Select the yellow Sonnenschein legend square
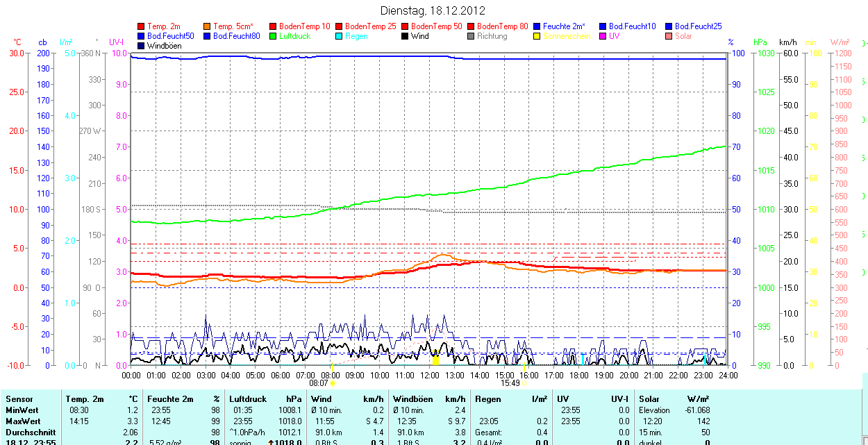 pyautogui.click(x=537, y=36)
